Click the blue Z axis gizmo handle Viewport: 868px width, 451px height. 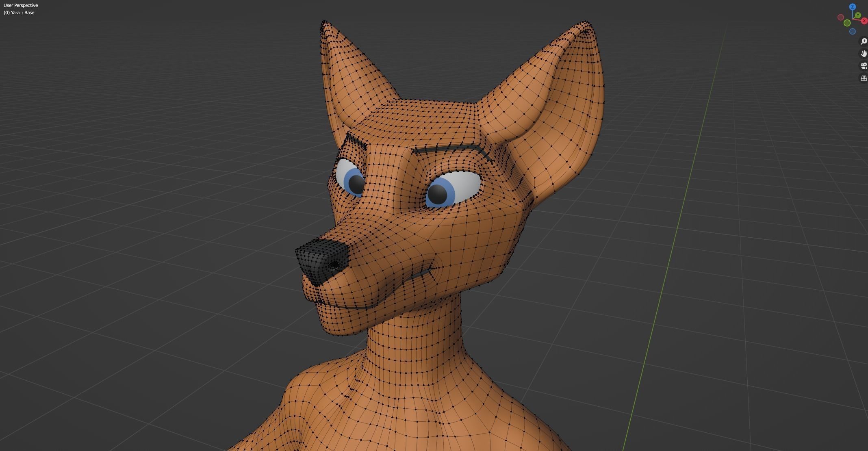coord(853,7)
